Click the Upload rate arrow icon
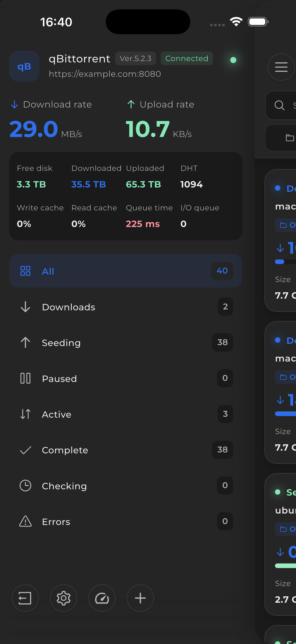 131,104
